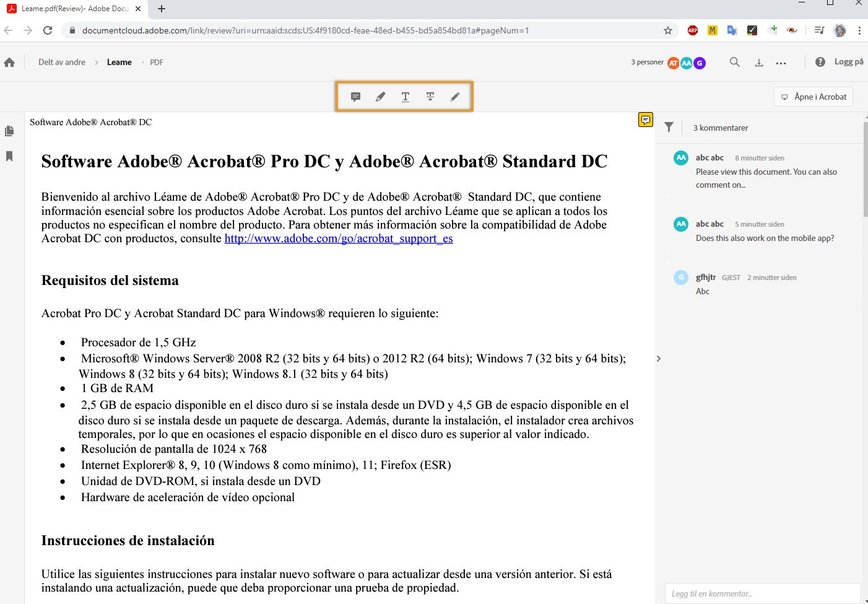
Task: Click the '3 personer' participants label
Action: [647, 62]
